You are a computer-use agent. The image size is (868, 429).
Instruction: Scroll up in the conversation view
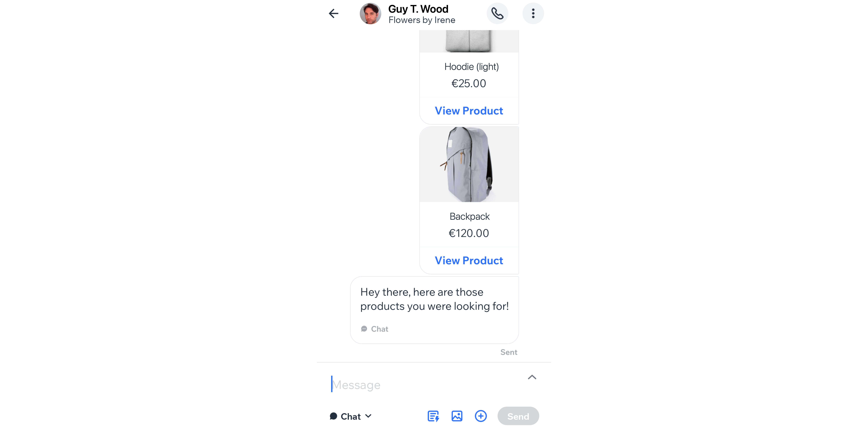click(x=434, y=193)
